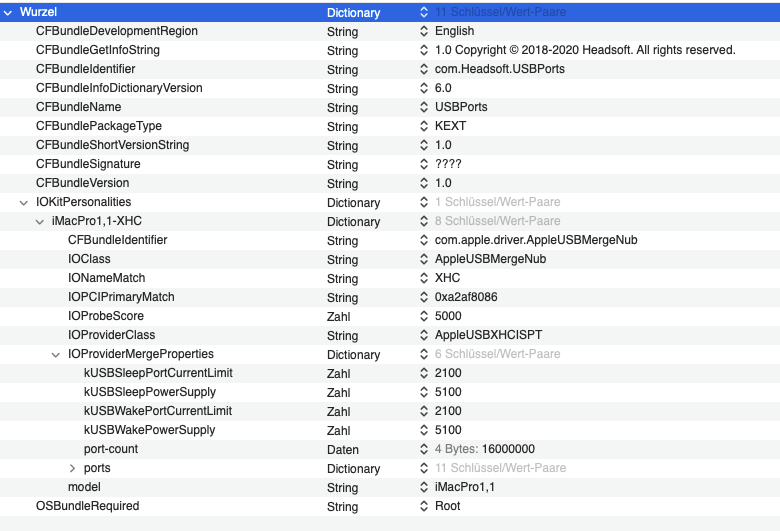Open type stepper for OSBundleRequired row

click(424, 506)
